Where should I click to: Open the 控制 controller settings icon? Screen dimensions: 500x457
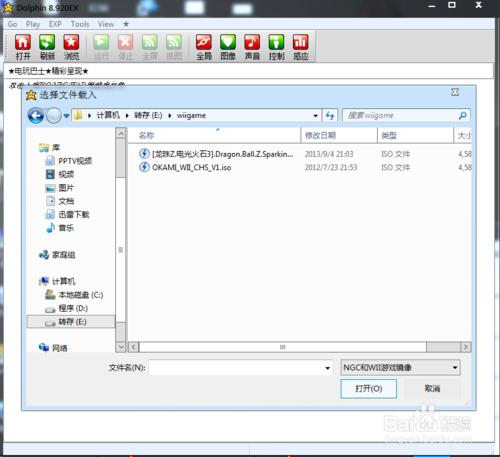(x=277, y=47)
